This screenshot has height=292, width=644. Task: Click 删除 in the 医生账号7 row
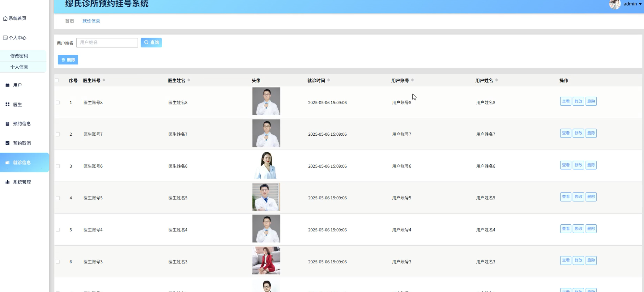point(591,133)
